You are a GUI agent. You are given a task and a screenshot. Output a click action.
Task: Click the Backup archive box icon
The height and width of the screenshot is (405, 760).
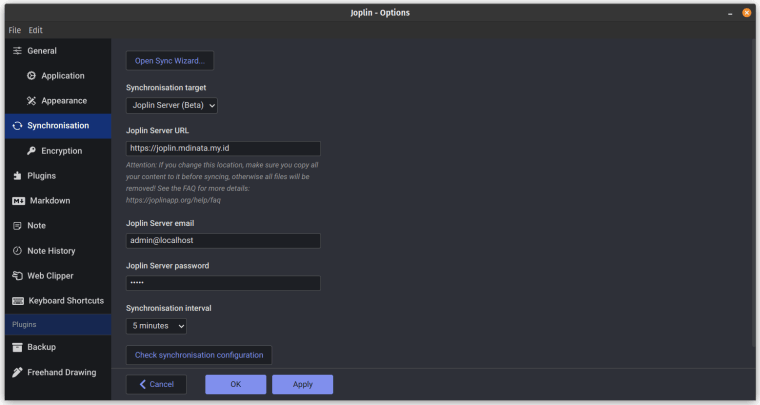coord(17,347)
